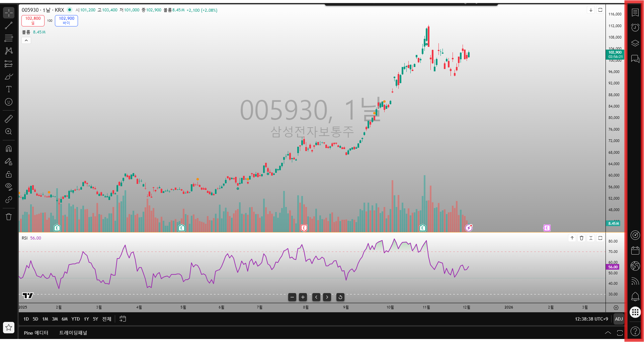Open the Fibonacci retracement tools
Screen dimensions: 644x342
[x=9, y=38]
